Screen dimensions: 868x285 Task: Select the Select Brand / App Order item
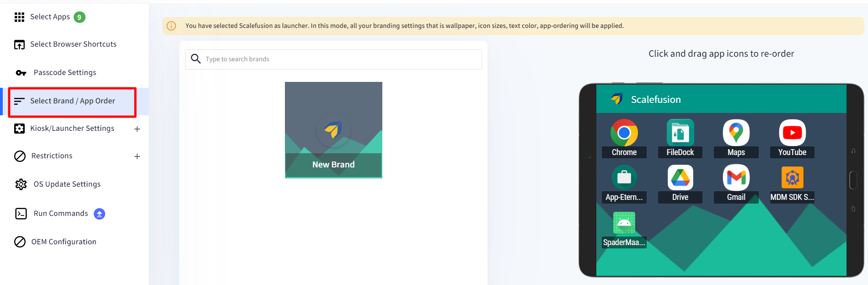73,101
